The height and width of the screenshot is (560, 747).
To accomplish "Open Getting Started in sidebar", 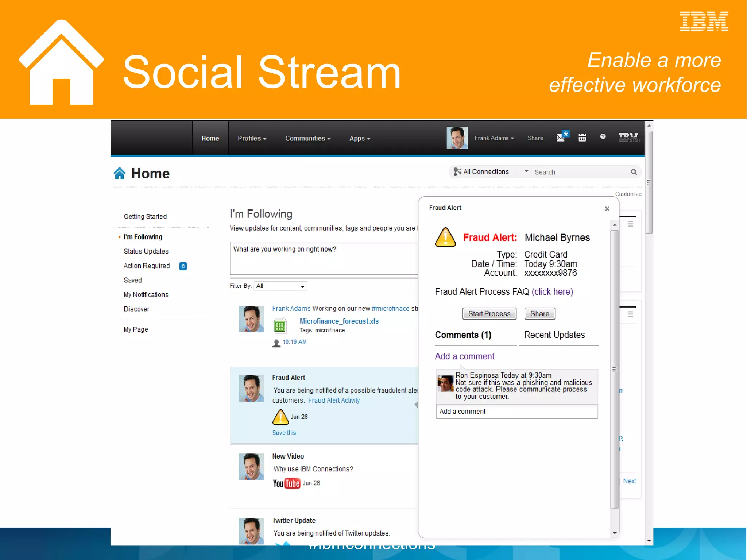I will click(145, 216).
